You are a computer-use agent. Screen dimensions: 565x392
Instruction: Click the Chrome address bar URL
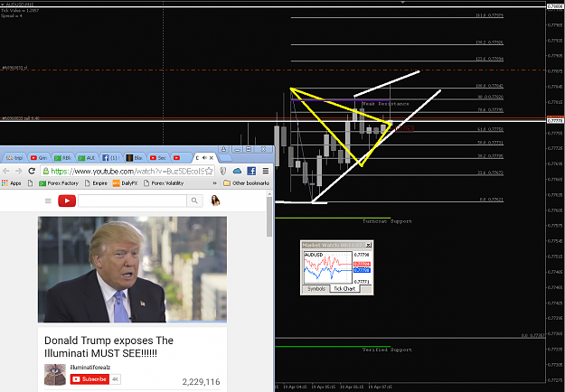tap(128, 171)
